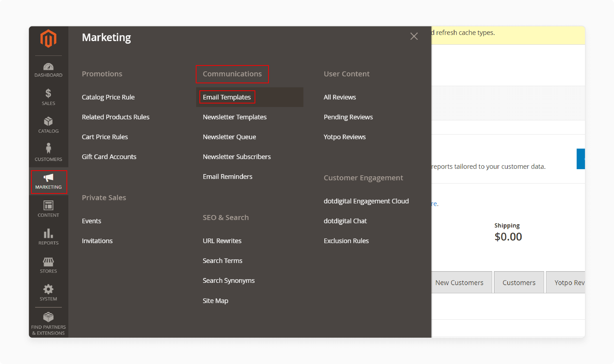Click the Shipping $0.00 value

coord(508,237)
